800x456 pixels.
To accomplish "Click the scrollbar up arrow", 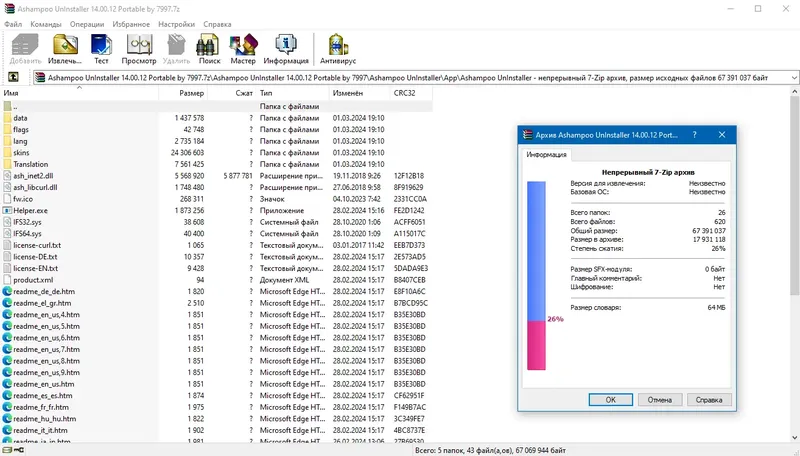I will point(794,92).
